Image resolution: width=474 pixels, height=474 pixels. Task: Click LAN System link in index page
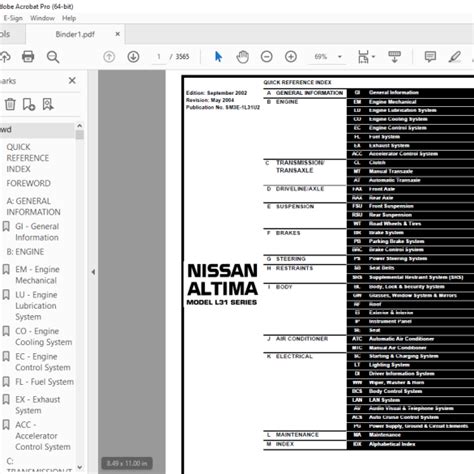[x=384, y=400]
